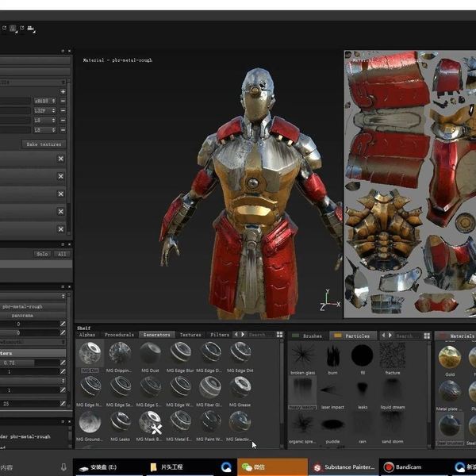Toggle the Solo view button
476x476 pixels.
pyautogui.click(x=42, y=254)
